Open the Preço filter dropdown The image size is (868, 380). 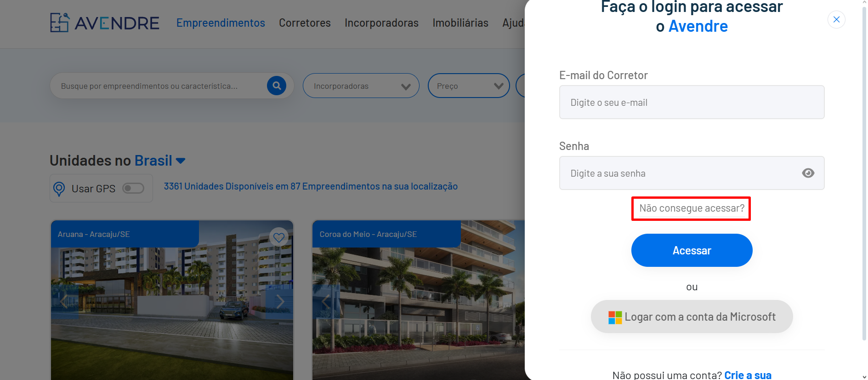coord(469,86)
